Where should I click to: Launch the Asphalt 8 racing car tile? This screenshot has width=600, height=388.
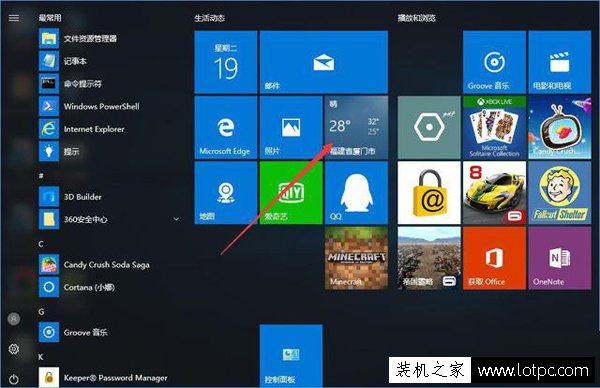tap(494, 193)
